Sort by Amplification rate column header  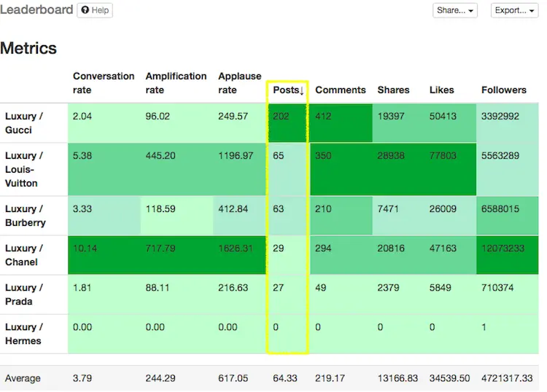coord(176,83)
